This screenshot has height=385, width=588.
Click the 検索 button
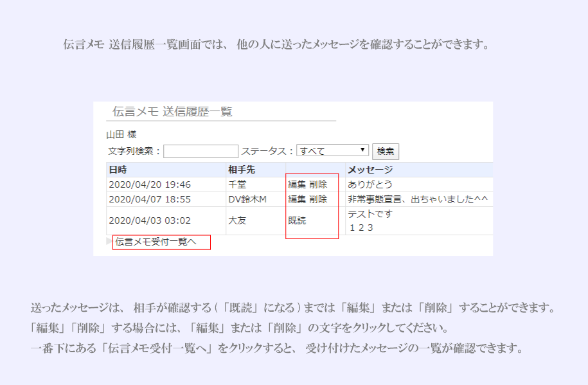385,151
